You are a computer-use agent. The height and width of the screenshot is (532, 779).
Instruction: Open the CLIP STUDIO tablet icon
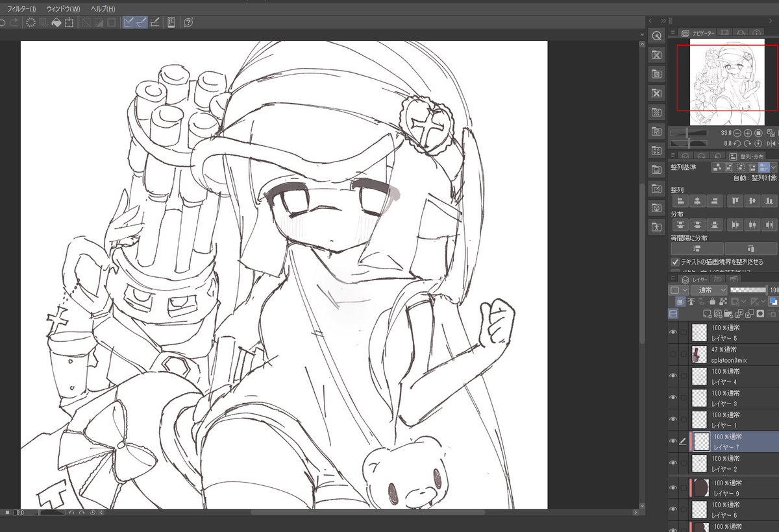171,22
